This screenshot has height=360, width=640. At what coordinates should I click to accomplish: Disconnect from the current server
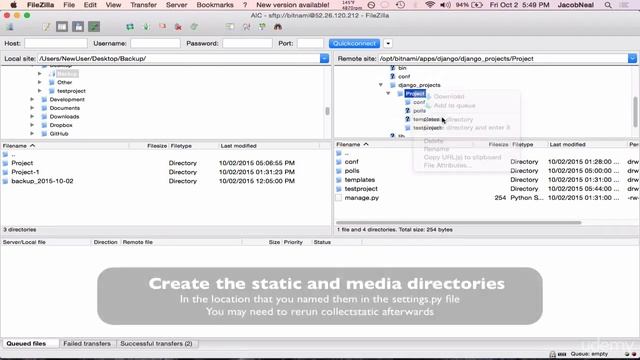tap(178, 27)
